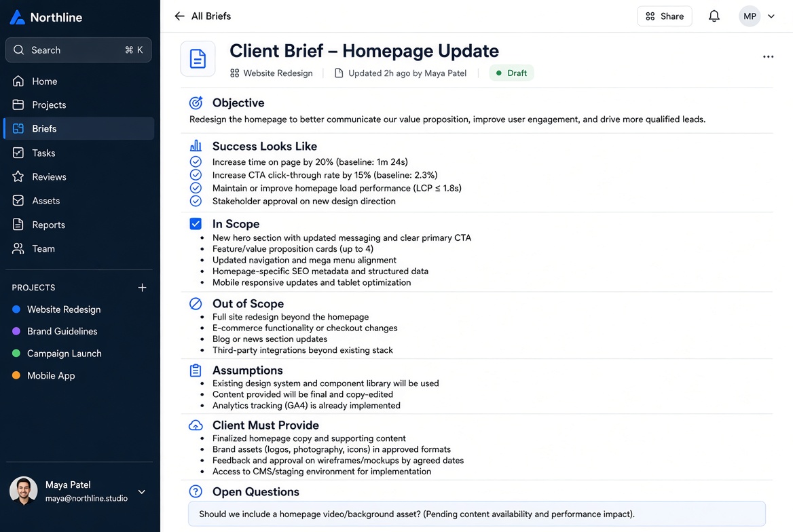Click the Home house icon
793x532 pixels.
coord(18,81)
